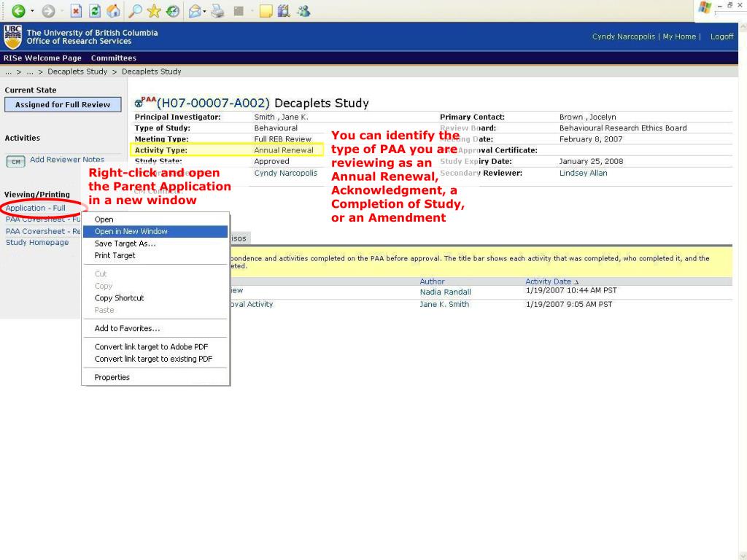Click the 'January 25, 2008' expiry date
Image resolution: width=747 pixels, height=560 pixels.
(x=591, y=161)
